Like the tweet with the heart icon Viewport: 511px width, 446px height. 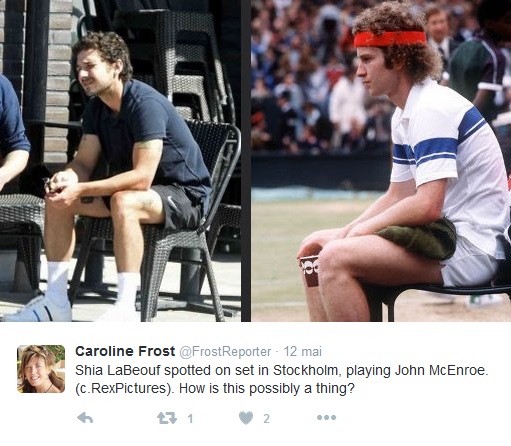(x=246, y=418)
